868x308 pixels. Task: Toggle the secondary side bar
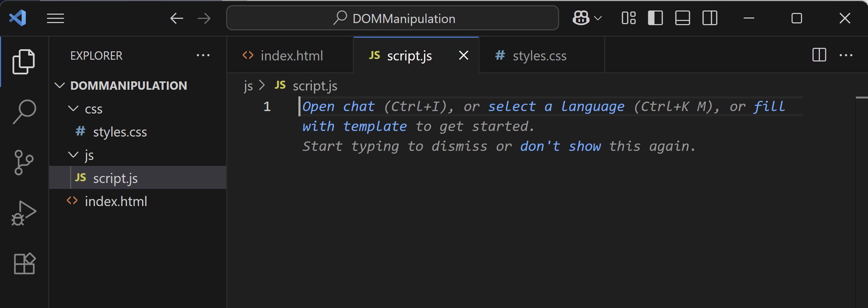point(710,18)
